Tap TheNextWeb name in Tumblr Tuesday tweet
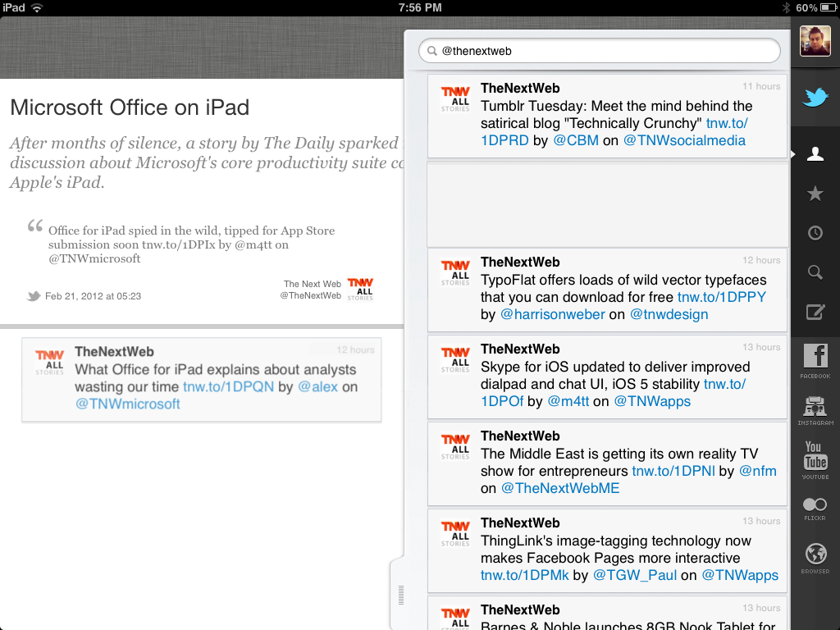This screenshot has width=840, height=630. pos(519,89)
